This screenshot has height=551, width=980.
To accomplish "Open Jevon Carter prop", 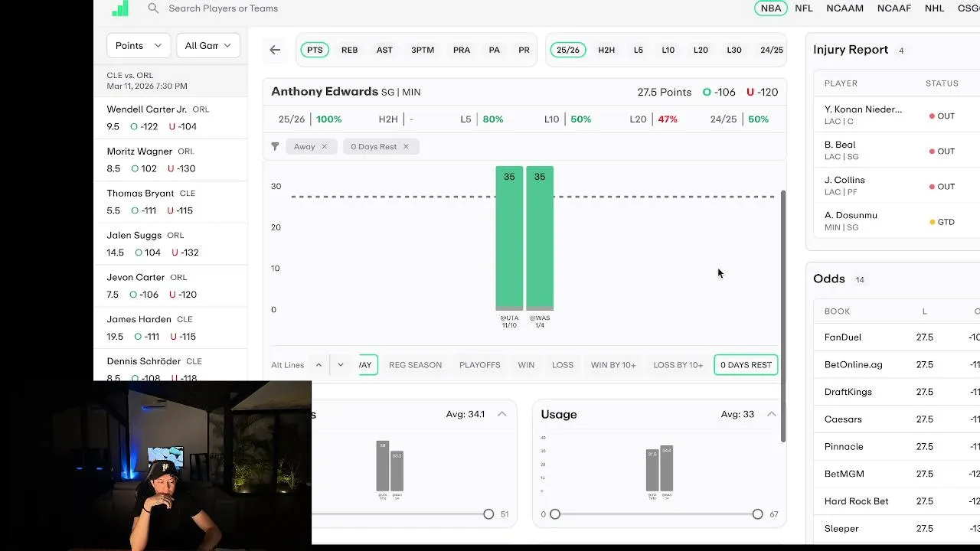I will coord(171,286).
